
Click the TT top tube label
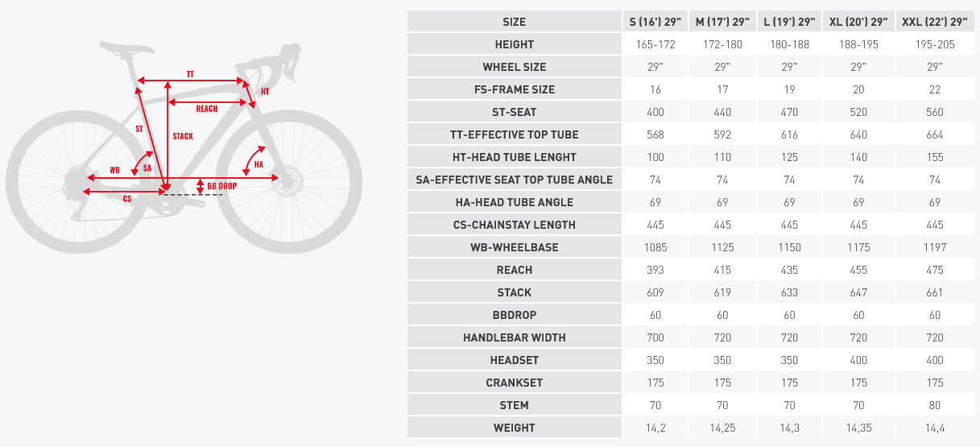(190, 74)
